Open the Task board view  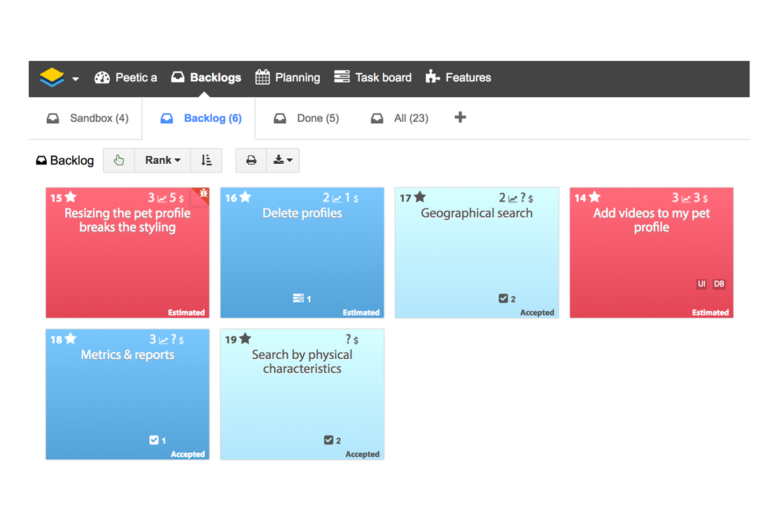coord(372,77)
